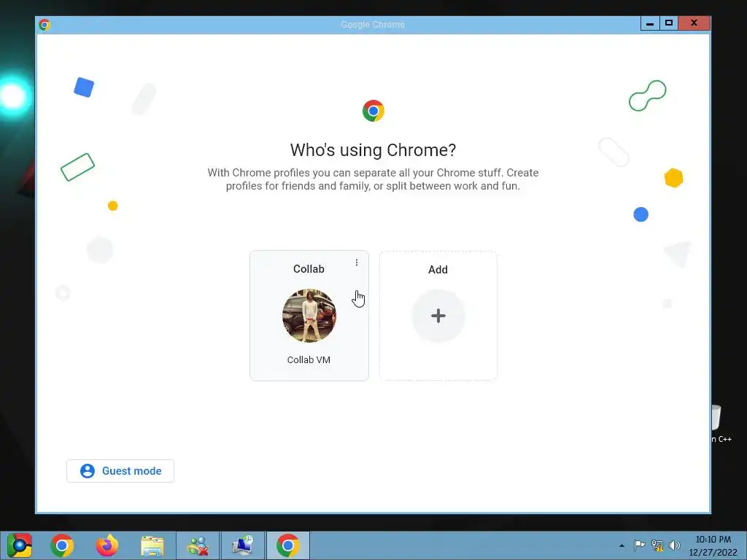Show hidden tray icons arrow

pos(622,545)
